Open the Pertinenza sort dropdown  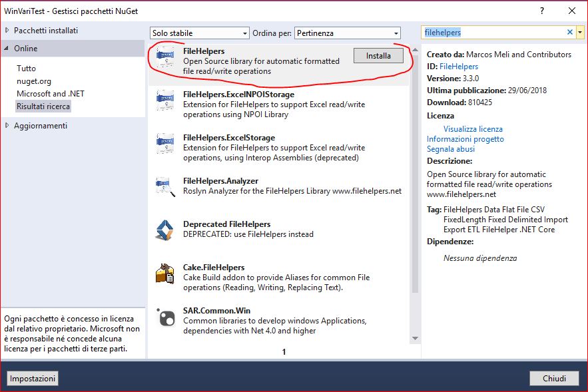pos(347,33)
